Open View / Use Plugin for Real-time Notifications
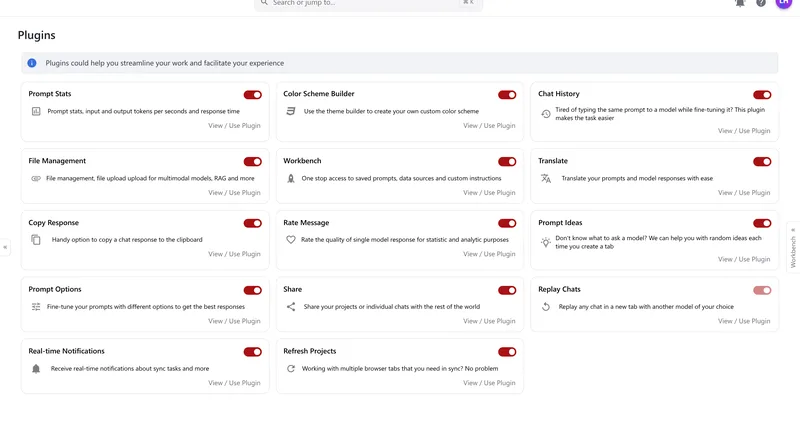Screen dimensions: 800x433 [x=234, y=383]
